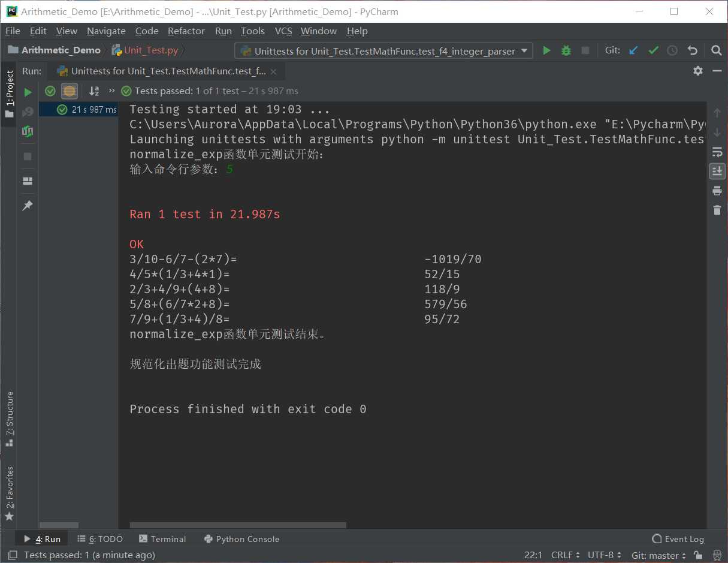The width and height of the screenshot is (728, 563).
Task: Change file encoding UTF-8 dropdown
Action: coord(605,556)
